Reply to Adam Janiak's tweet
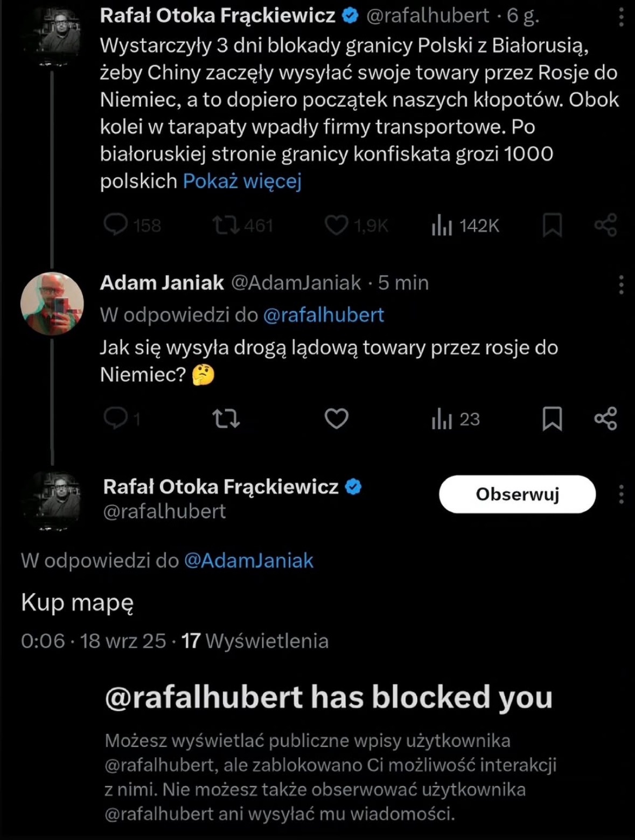Screen dimensions: 635x840 tap(115, 418)
